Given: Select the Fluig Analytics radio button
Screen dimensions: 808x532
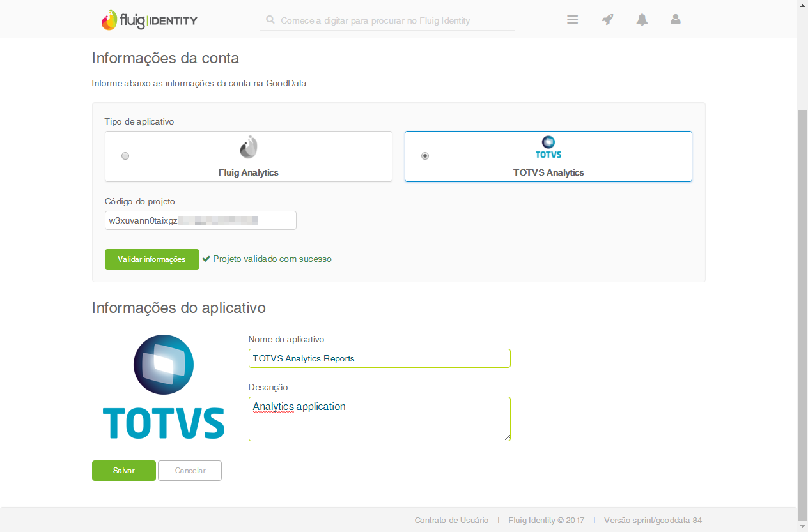Looking at the screenshot, I should tap(125, 156).
